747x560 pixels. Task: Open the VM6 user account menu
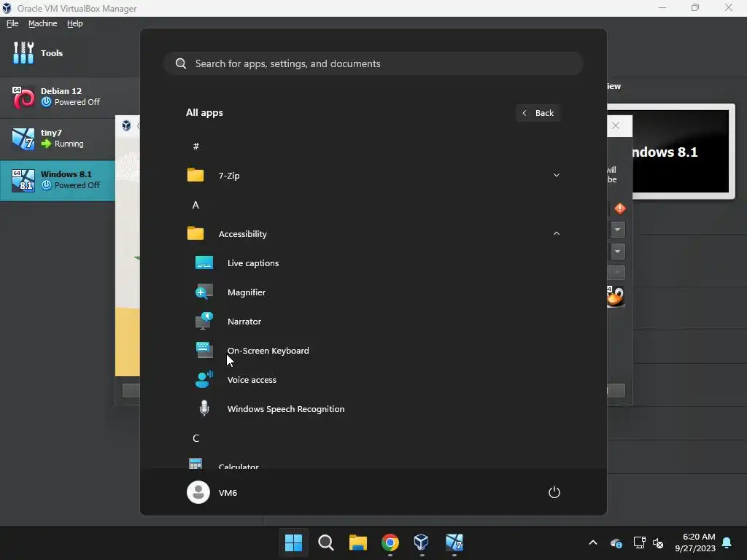[x=212, y=492]
